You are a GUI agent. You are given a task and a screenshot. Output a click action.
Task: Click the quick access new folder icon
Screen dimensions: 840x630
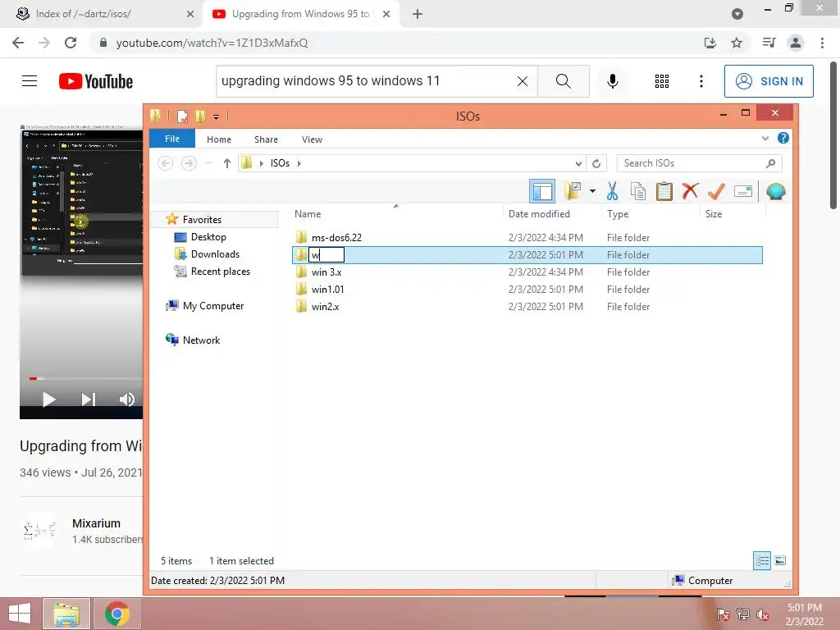(x=200, y=116)
